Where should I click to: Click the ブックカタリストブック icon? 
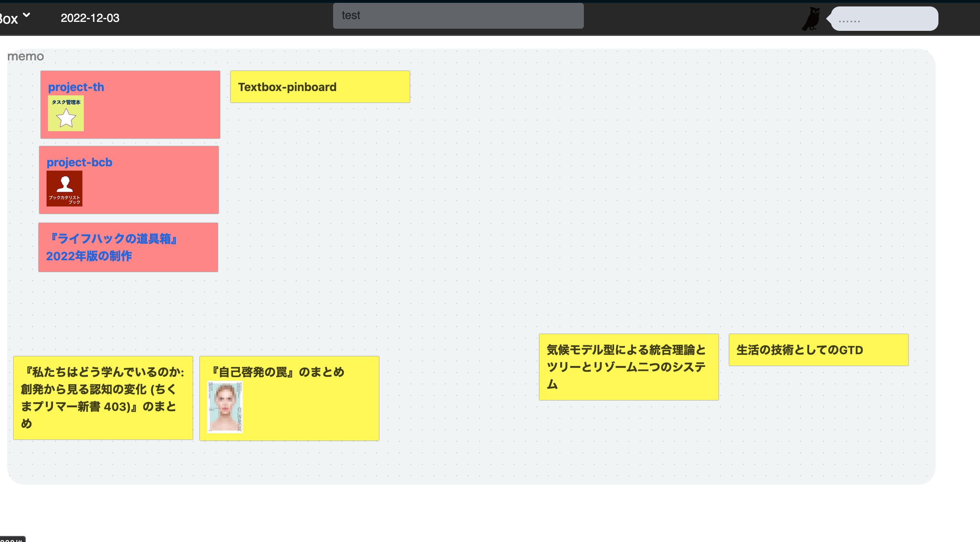coord(65,189)
